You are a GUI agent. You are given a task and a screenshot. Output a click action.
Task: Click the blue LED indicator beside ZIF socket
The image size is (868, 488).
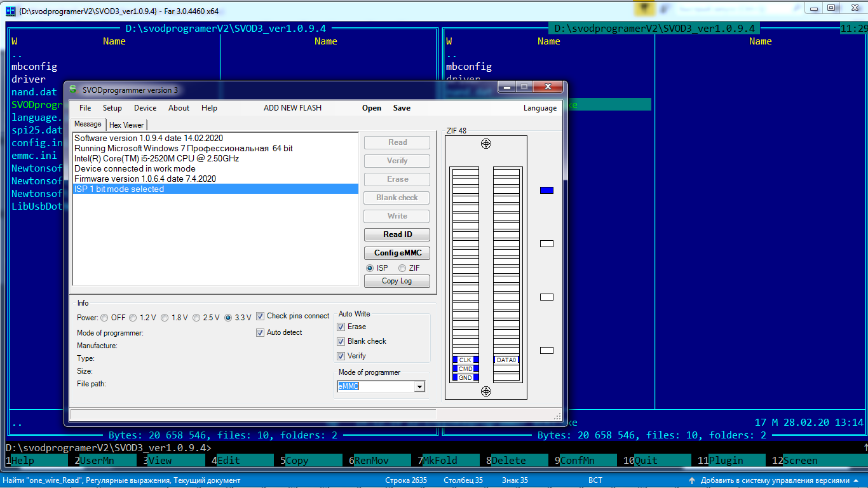(546, 190)
